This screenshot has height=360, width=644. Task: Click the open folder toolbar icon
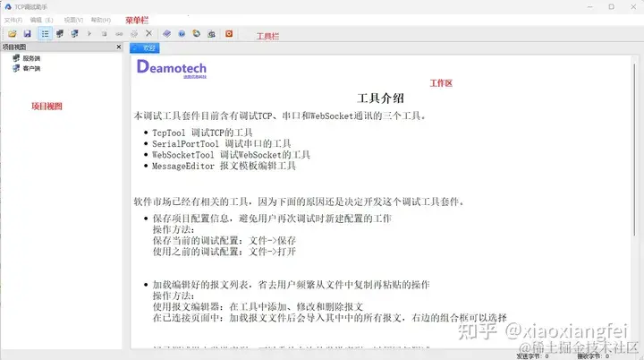(x=13, y=34)
